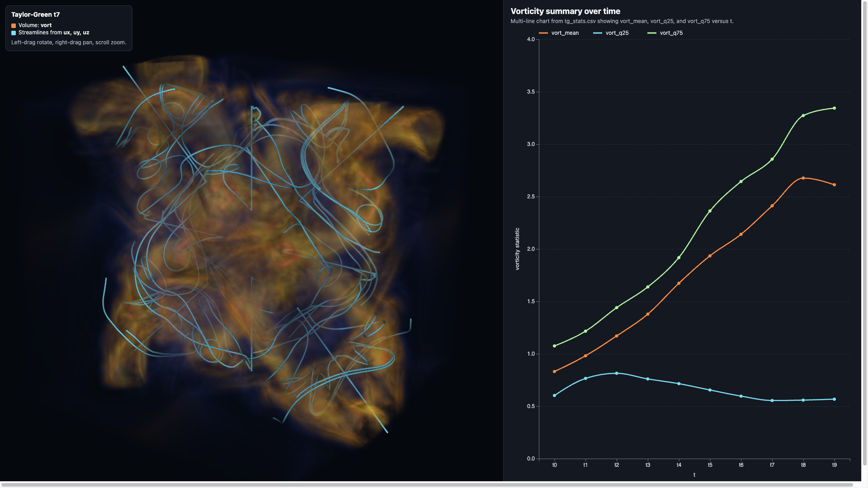Click the vort_mean point at t6
Screen dimensions: 868x488
tap(741, 235)
